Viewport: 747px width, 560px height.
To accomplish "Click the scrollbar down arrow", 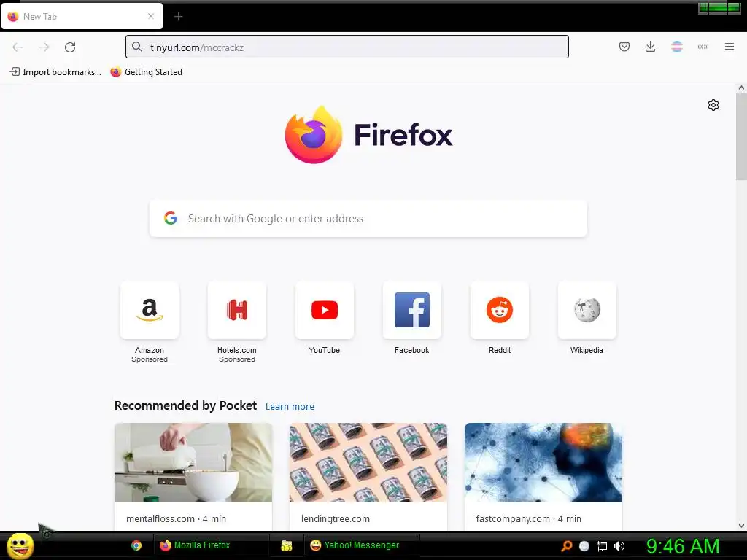I will point(741,526).
